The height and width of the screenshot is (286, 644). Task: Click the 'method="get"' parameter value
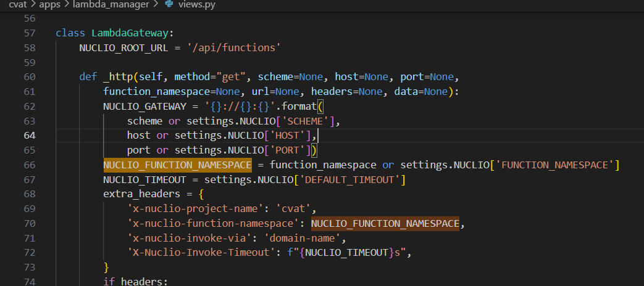click(x=211, y=77)
